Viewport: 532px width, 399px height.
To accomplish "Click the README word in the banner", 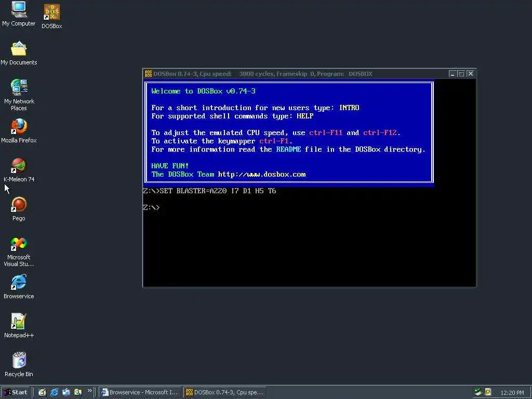I will point(288,149).
